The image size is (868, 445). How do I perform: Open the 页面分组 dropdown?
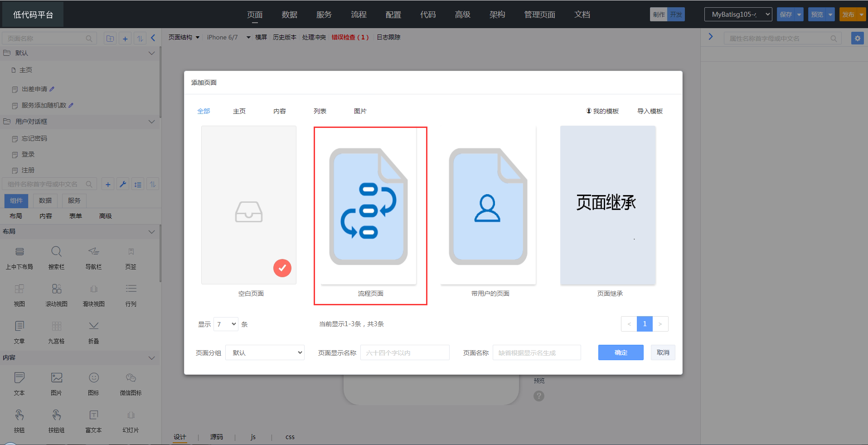pyautogui.click(x=265, y=352)
